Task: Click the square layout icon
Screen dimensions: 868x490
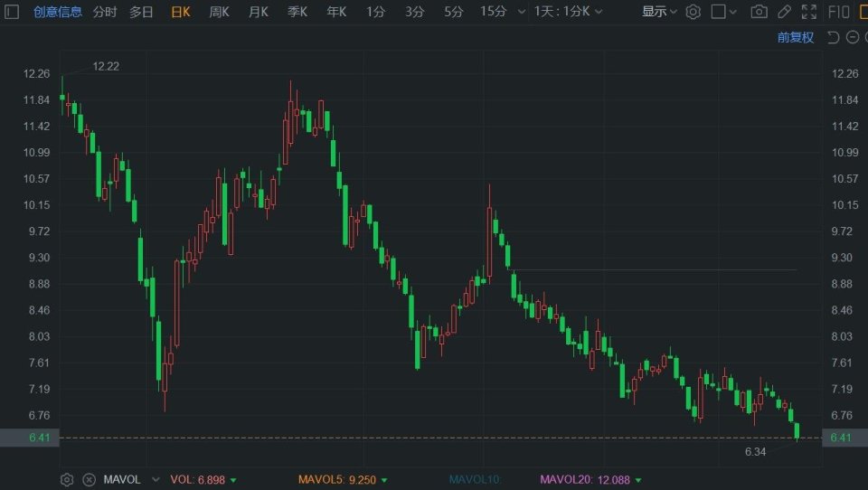Action: tap(718, 12)
